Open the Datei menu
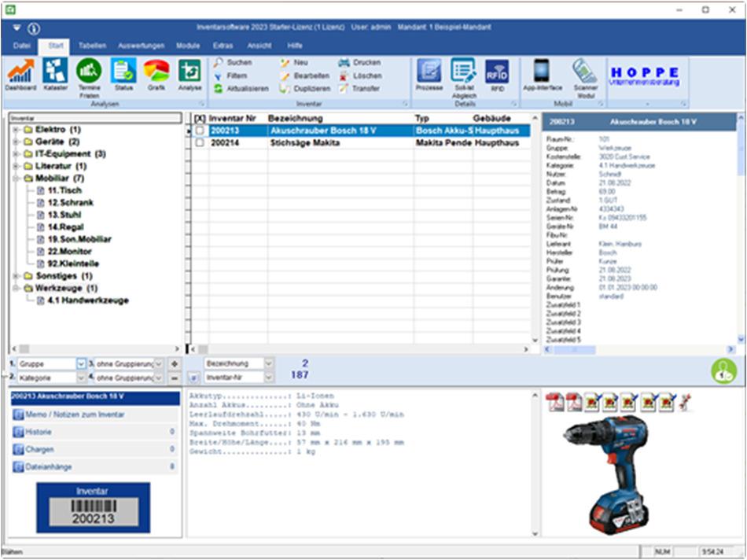This screenshot has height=560, width=747. 22,46
